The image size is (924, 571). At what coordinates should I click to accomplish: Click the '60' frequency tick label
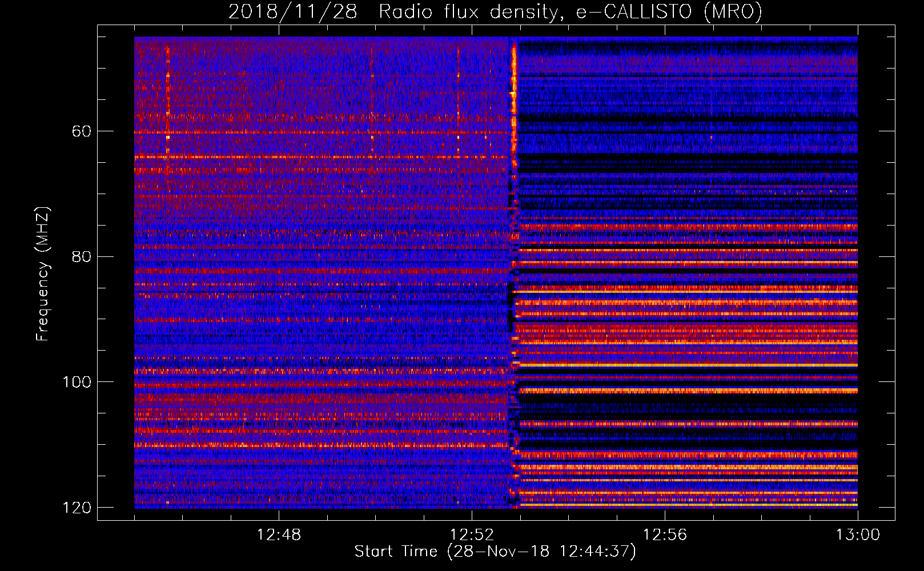(x=82, y=131)
